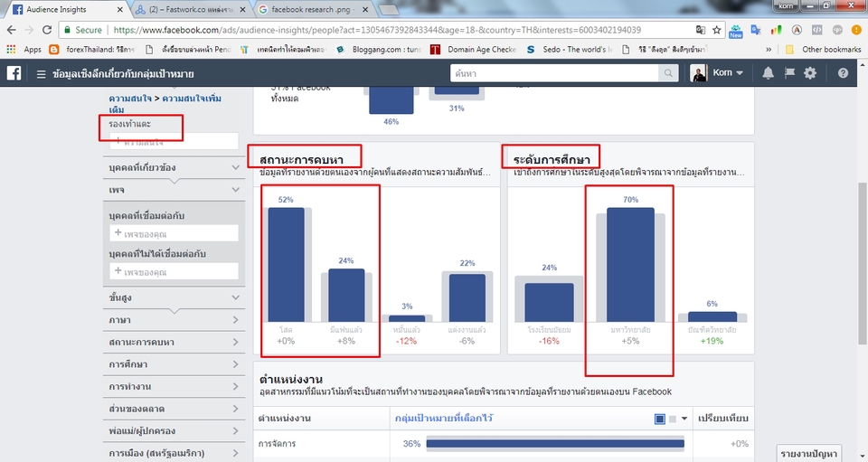Expand the ส่วนของตลาด filter
Viewport: 868px width, 462px height.
tap(174, 409)
